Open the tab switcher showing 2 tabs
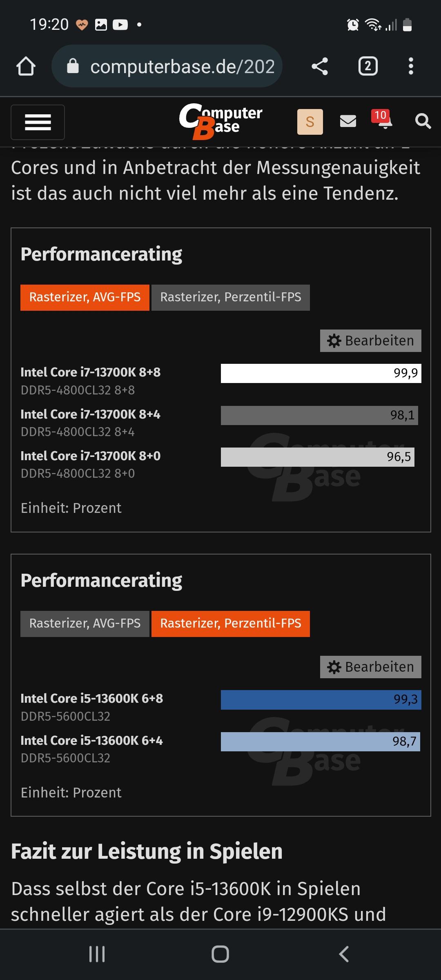The width and height of the screenshot is (441, 980). tap(368, 66)
